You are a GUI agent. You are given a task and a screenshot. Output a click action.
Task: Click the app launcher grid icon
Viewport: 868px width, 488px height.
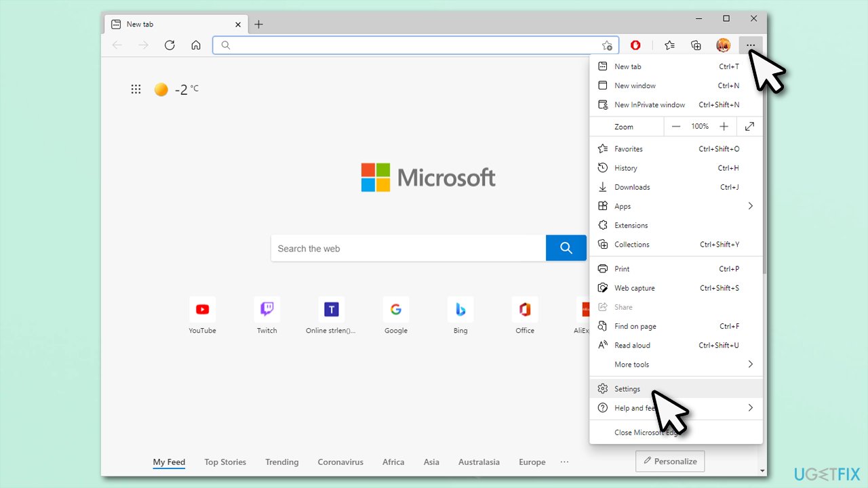(136, 89)
